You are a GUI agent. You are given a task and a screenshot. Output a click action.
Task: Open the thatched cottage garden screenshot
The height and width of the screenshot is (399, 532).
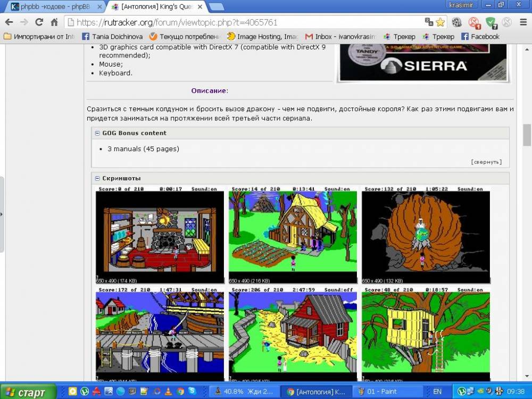(293, 235)
